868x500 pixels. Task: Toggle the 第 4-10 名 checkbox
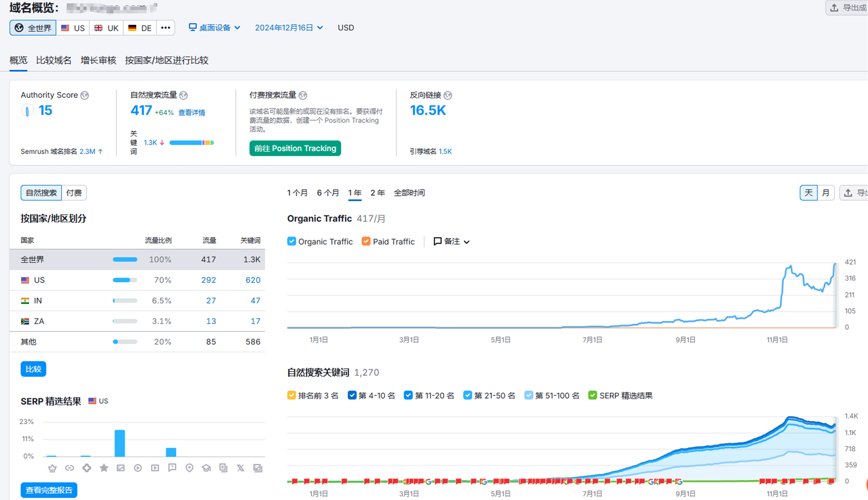pos(352,395)
